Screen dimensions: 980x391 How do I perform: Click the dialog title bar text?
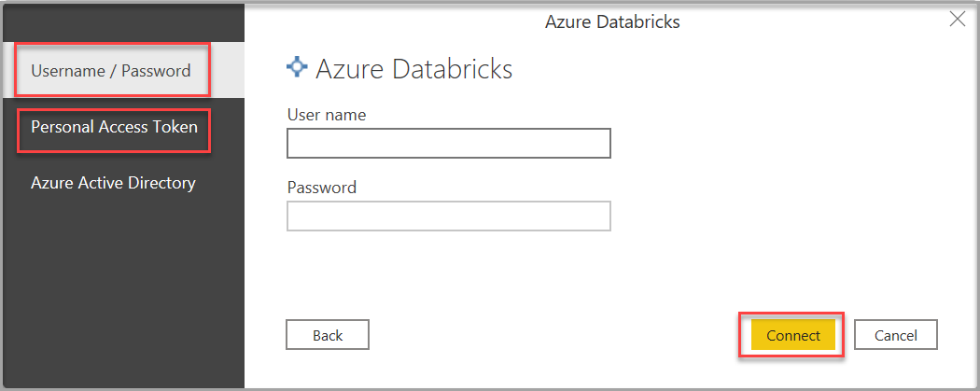click(611, 21)
